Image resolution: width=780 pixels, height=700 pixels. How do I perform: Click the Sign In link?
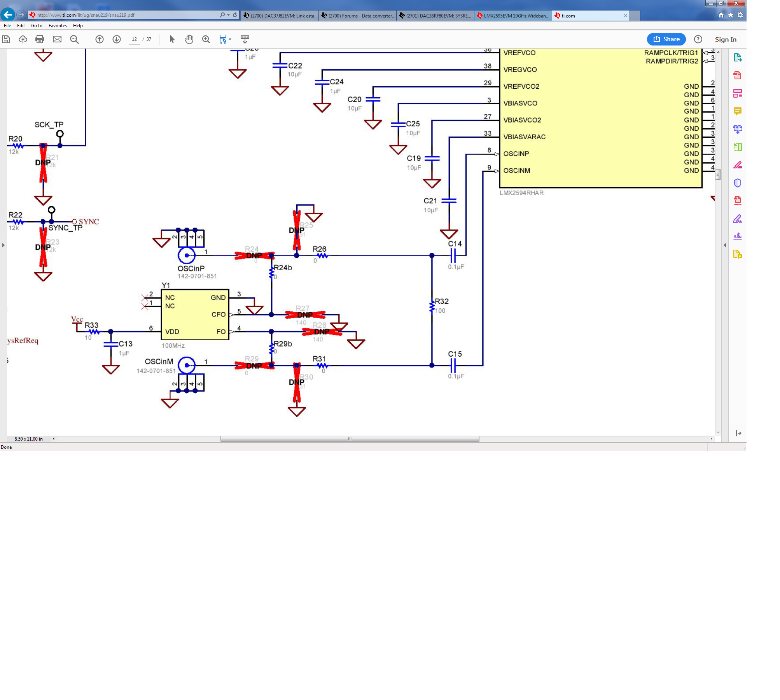(725, 39)
